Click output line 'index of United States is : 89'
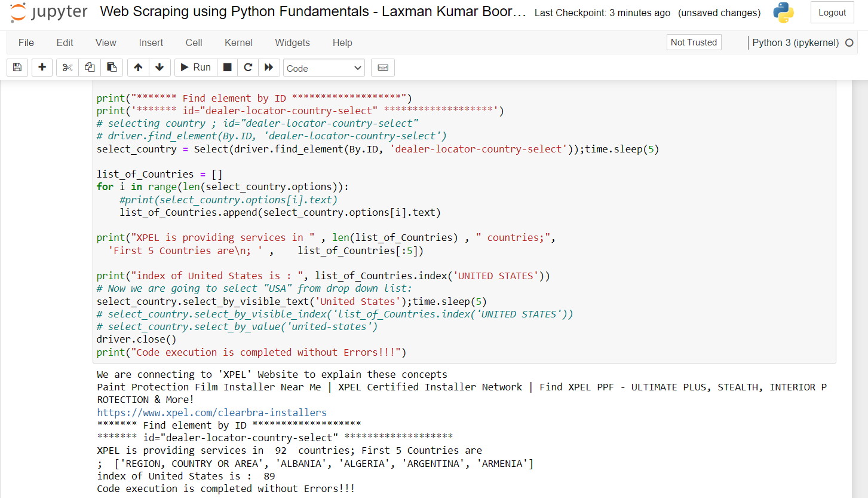 point(186,476)
